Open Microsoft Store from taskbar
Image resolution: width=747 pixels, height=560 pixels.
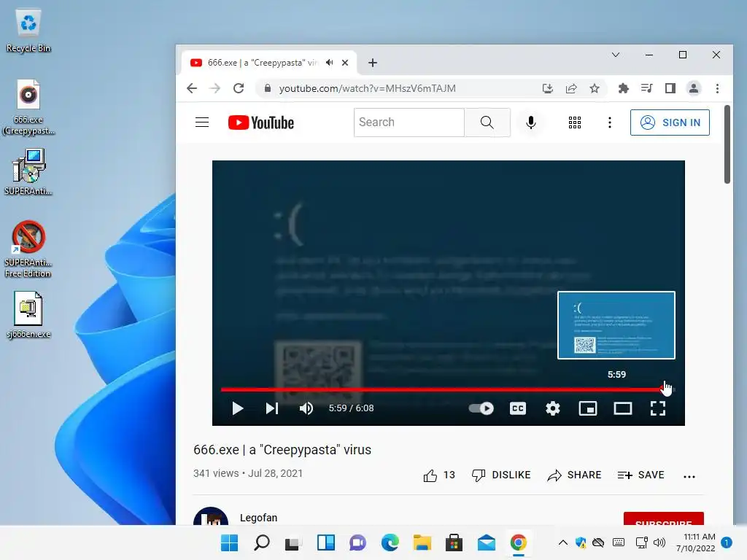[454, 542]
